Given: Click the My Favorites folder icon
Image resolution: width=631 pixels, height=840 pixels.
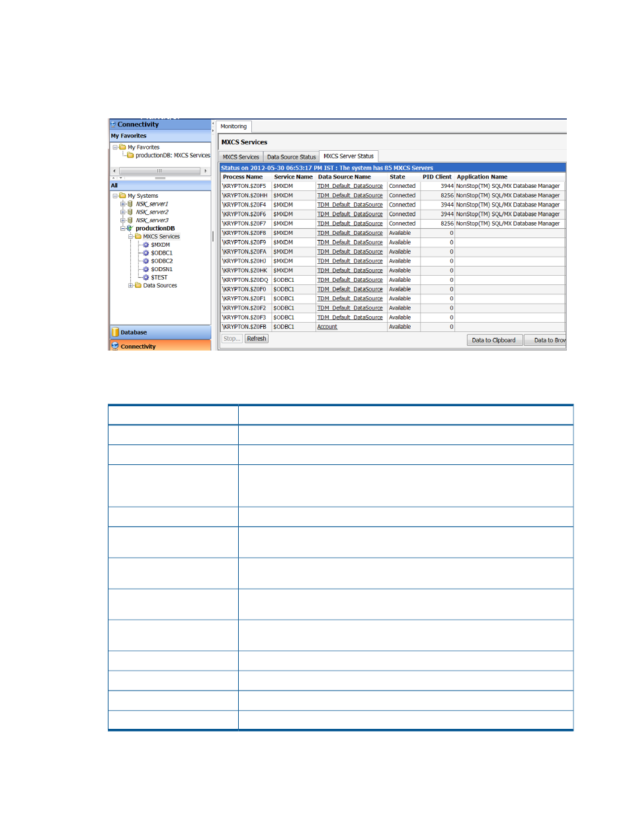Looking at the screenshot, I should 122,147.
